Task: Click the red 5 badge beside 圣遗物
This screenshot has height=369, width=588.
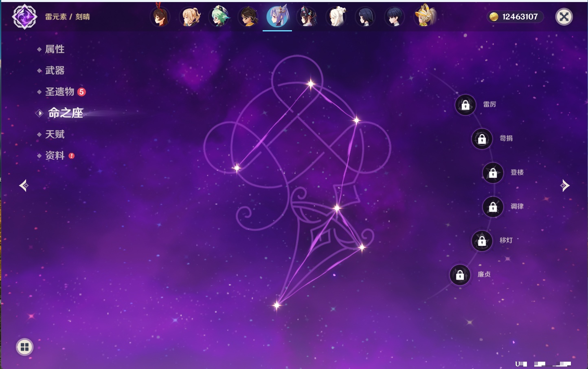Action: coord(81,92)
